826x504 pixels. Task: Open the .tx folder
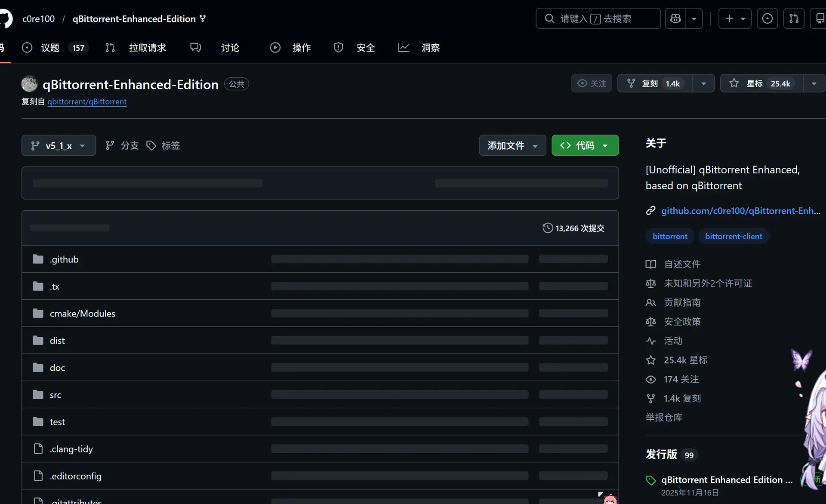pos(55,286)
